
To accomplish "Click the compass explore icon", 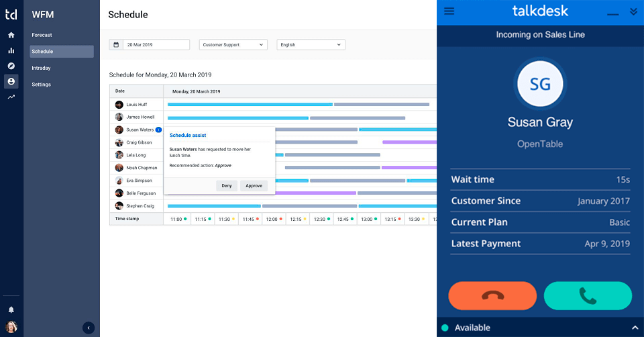I will pyautogui.click(x=11, y=66).
